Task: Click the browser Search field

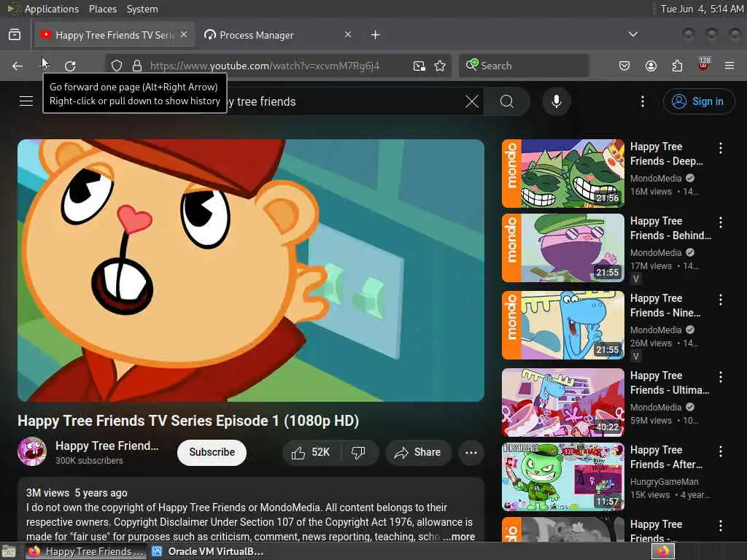Action: coord(524,66)
